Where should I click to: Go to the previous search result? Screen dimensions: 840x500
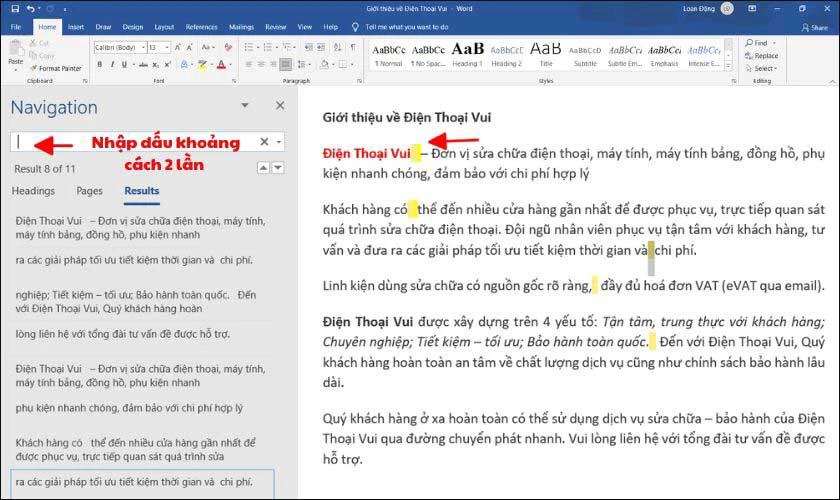click(263, 168)
